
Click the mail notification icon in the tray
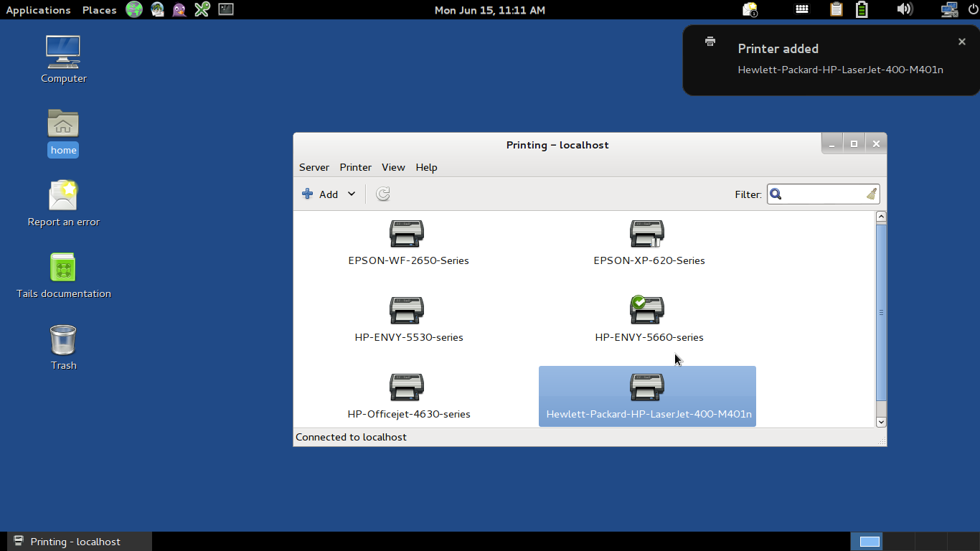pyautogui.click(x=750, y=9)
